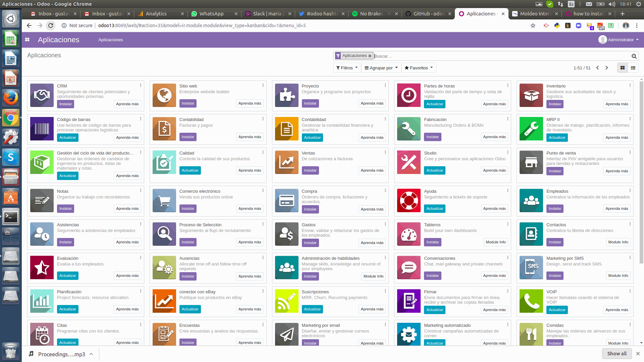Click the Sitio web globe icon

pos(164,95)
